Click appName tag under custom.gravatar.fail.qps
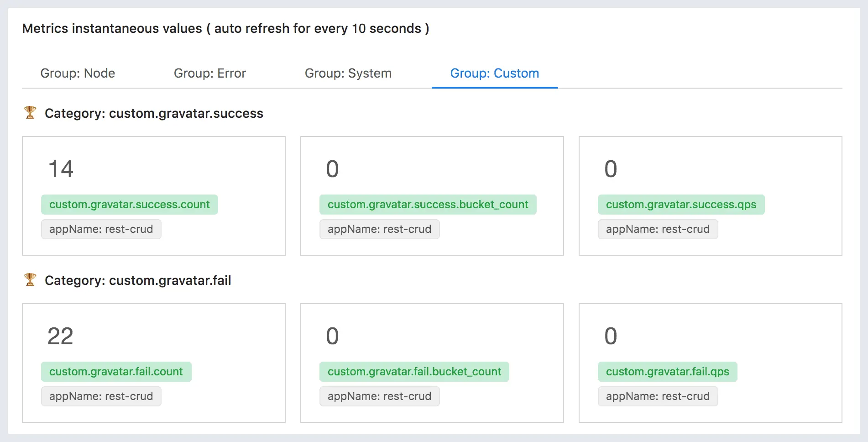 point(658,396)
